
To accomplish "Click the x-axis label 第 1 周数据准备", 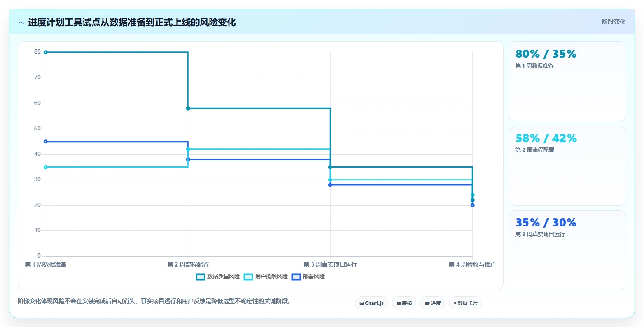I will coord(46,264).
